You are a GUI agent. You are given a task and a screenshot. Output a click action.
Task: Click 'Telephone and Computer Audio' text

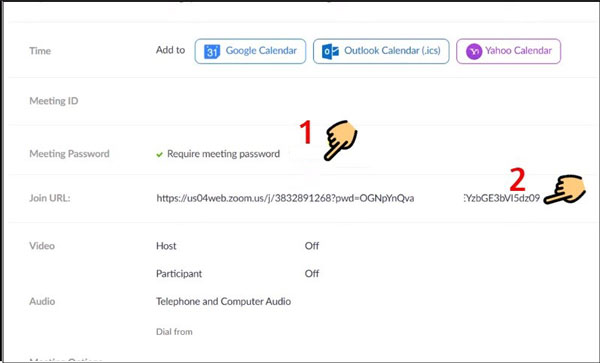[x=223, y=301]
